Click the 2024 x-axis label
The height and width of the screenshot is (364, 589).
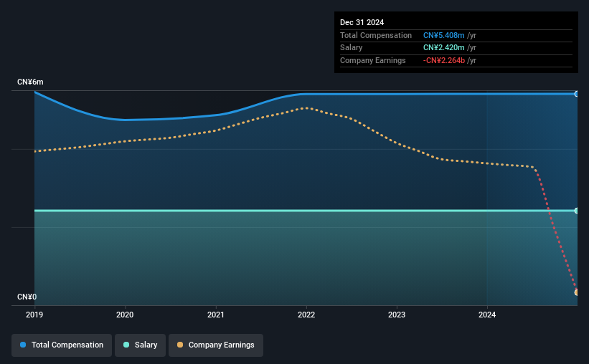(x=487, y=315)
